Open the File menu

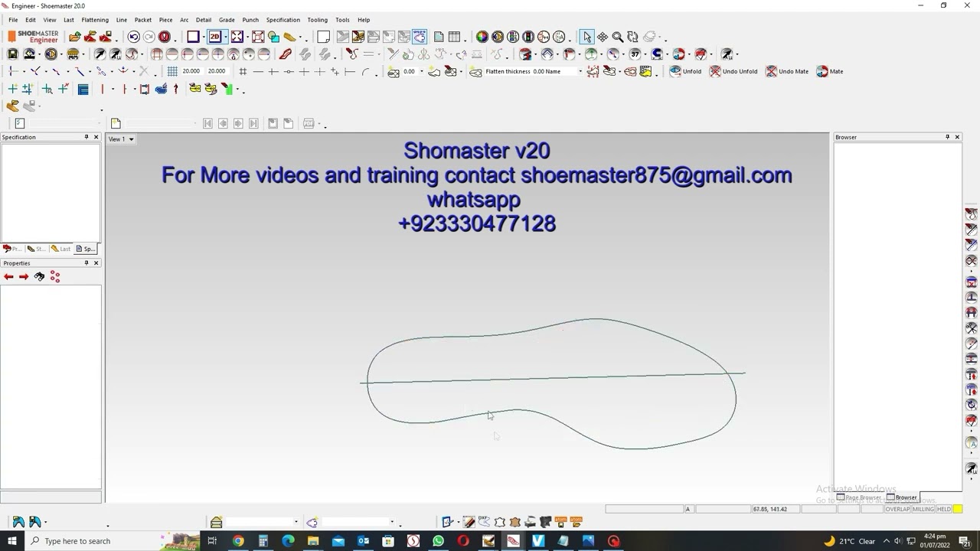click(x=13, y=20)
